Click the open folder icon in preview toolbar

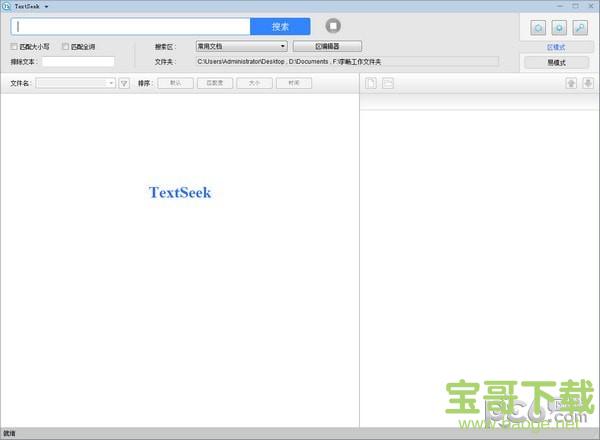coord(388,83)
